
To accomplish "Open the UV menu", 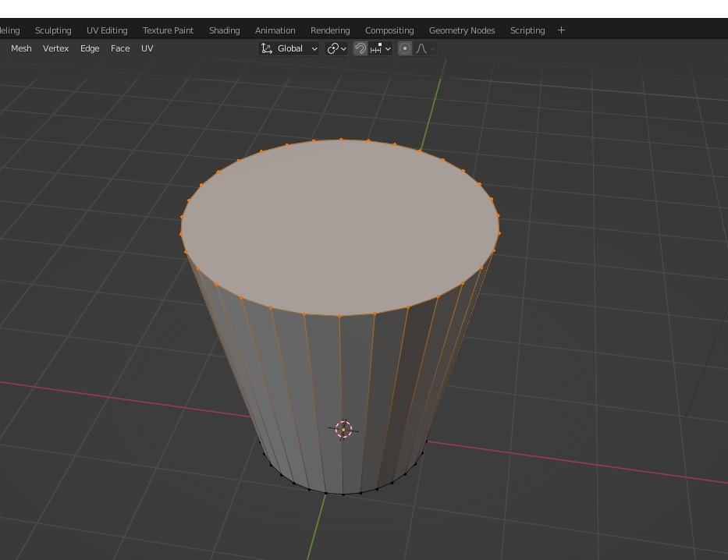I will [147, 48].
